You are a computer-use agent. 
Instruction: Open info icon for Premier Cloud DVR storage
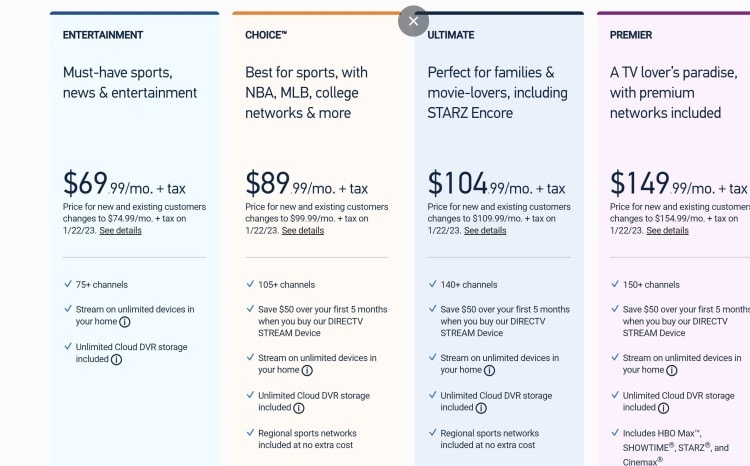point(663,408)
